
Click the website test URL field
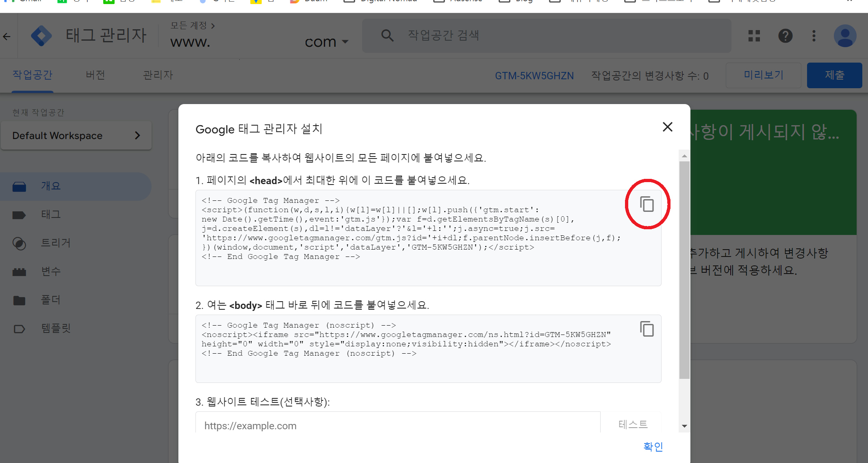click(398, 425)
